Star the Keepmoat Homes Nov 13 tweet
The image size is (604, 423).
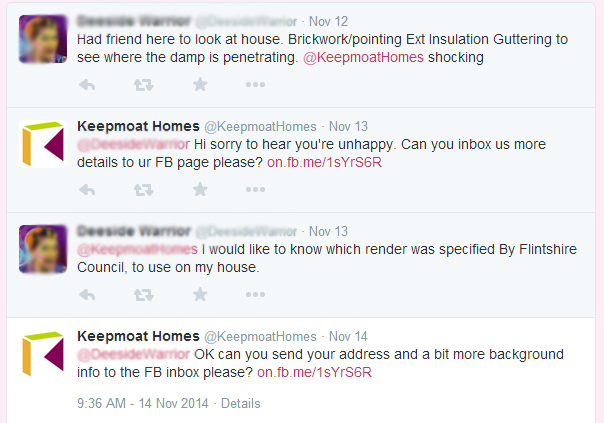click(x=200, y=189)
